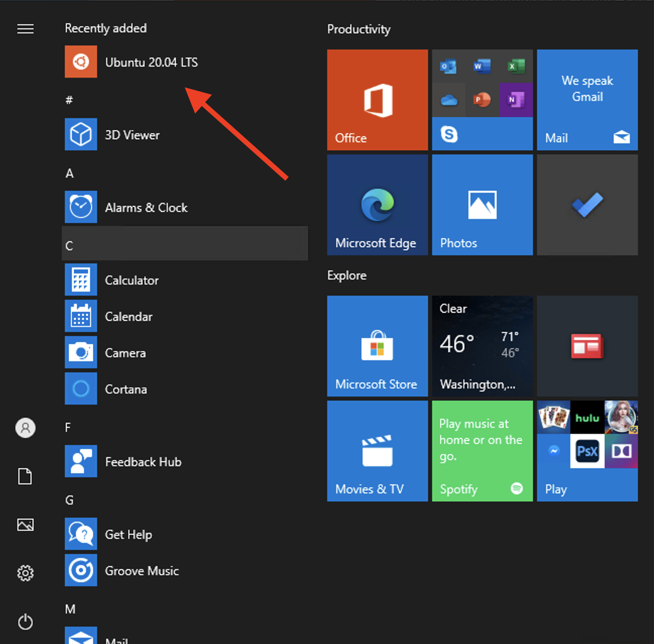
Task: Launch Ubuntu 20.04 LTS from Recently added
Action: point(185,62)
